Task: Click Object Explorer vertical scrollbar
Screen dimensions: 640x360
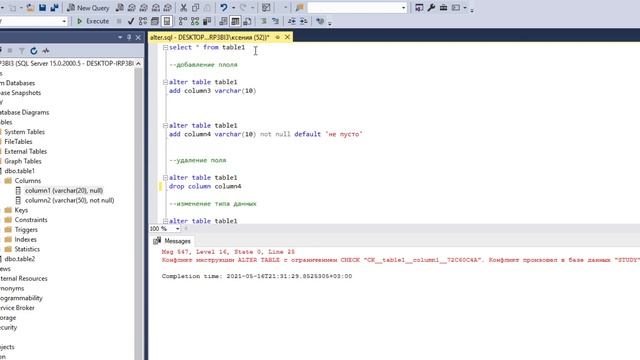Action: pos(138,210)
